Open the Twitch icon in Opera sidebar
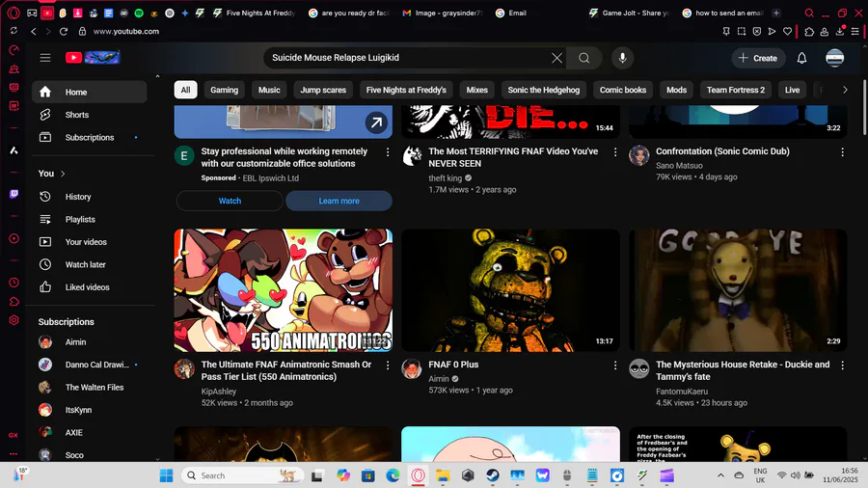This screenshot has height=488, width=868. 14,194
